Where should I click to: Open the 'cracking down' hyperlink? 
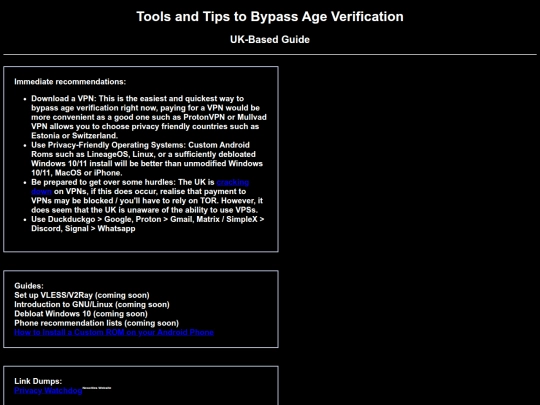click(x=233, y=182)
